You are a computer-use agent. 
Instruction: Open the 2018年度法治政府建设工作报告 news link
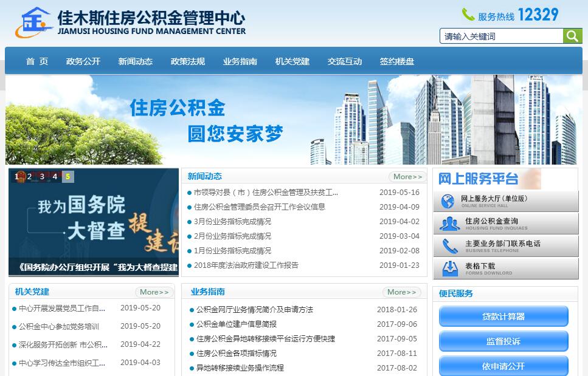(246, 265)
